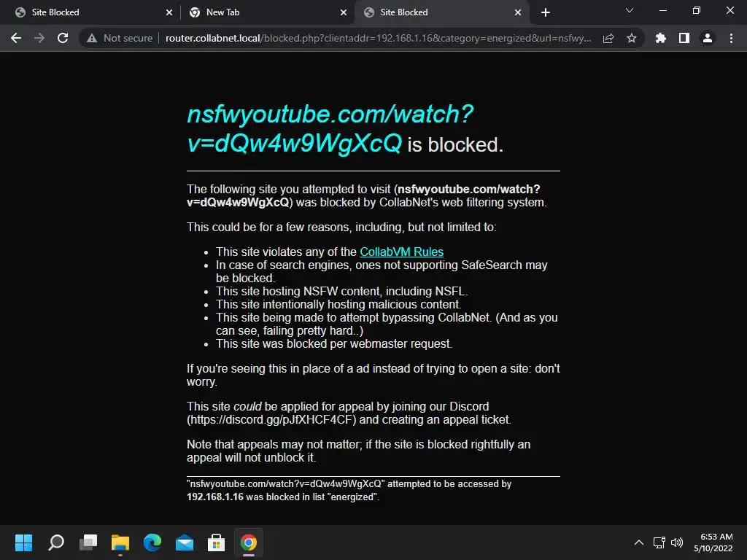Open Chrome's three-dot menu

(731, 38)
